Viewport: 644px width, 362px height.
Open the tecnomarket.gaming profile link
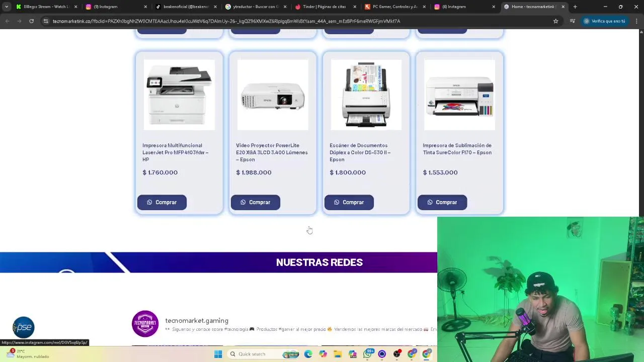[x=197, y=320]
